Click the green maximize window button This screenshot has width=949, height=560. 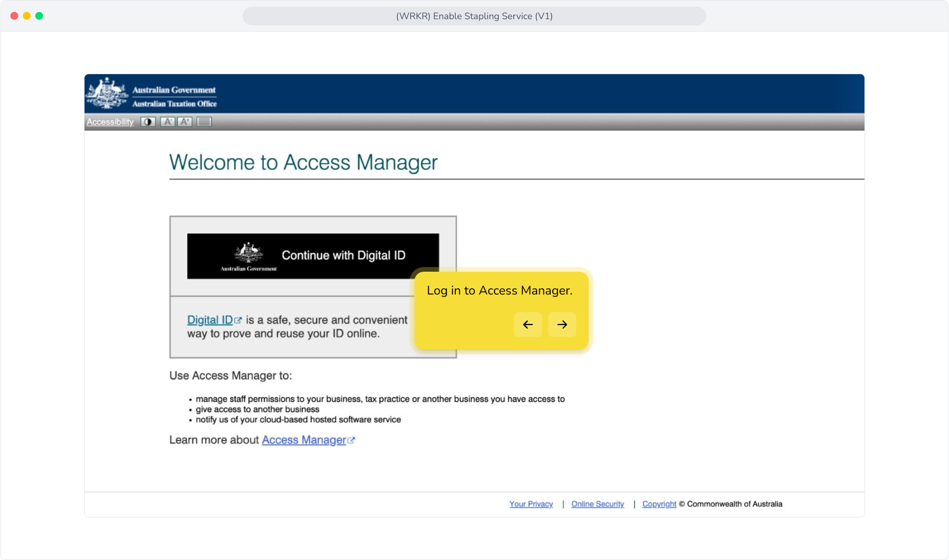(x=39, y=16)
